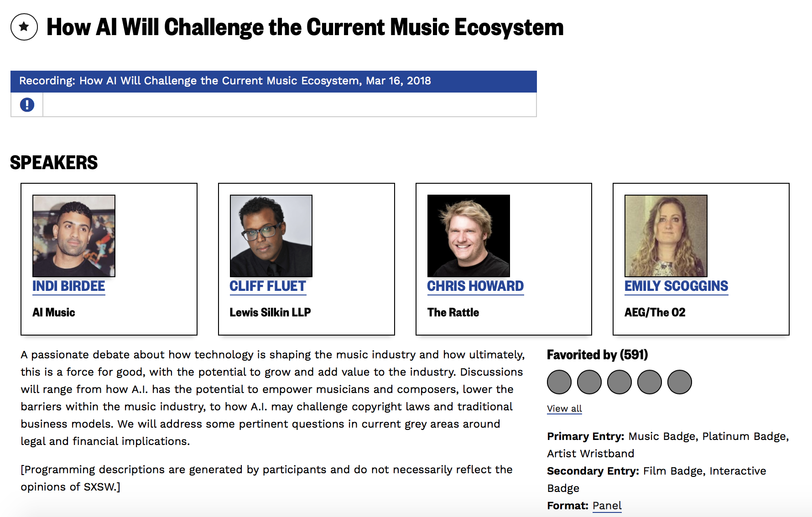
Task: Click the fourth favorited-by avatar circle
Action: 650,382
